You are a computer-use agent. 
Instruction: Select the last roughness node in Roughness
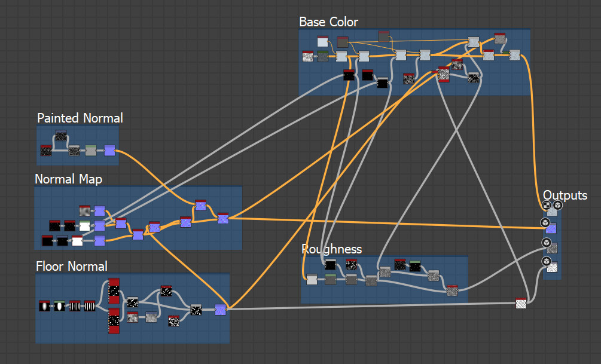click(452, 290)
